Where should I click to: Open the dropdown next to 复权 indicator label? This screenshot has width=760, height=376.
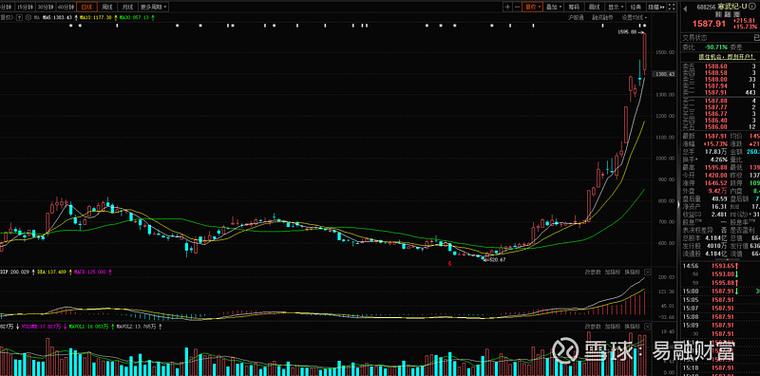[x=20, y=17]
